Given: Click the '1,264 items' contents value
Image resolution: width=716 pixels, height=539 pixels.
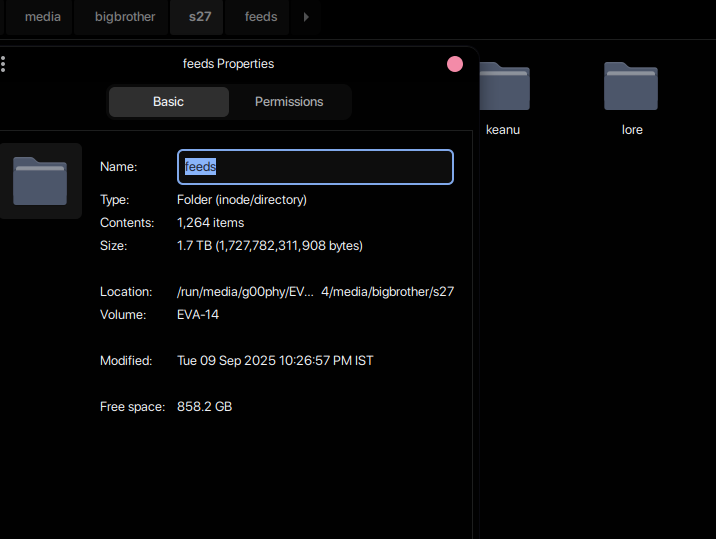Looking at the screenshot, I should (x=211, y=222).
